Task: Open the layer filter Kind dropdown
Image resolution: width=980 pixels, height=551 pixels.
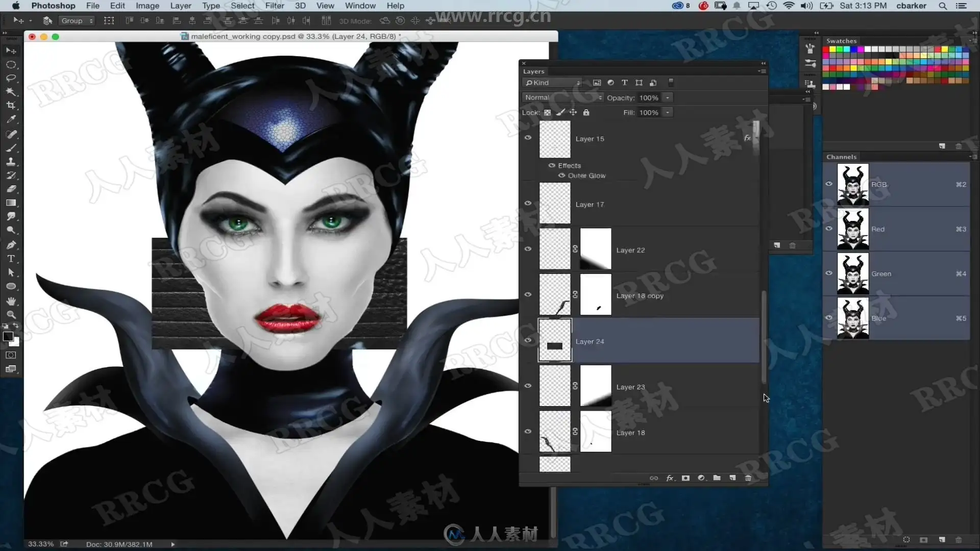Action: 553,83
